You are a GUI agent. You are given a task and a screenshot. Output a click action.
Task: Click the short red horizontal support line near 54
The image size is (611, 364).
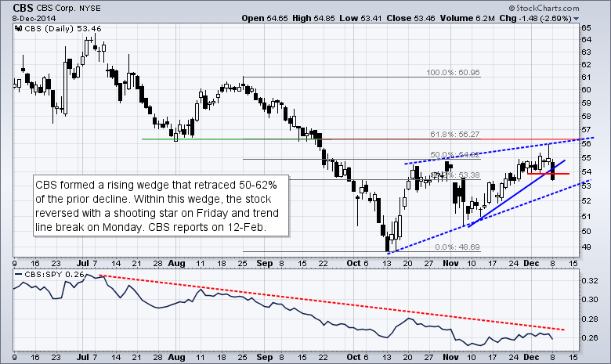pyautogui.click(x=548, y=174)
